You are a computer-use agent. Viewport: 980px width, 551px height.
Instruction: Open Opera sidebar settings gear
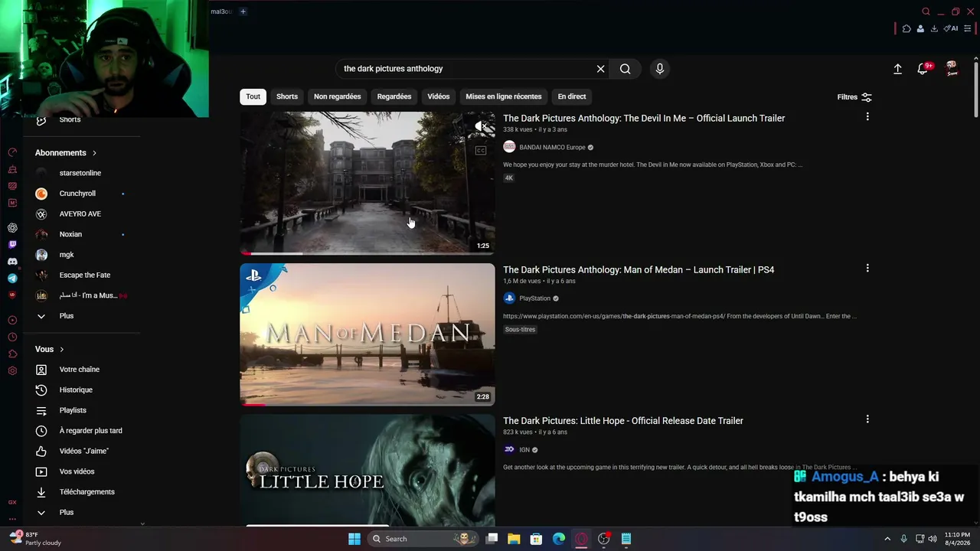click(12, 371)
